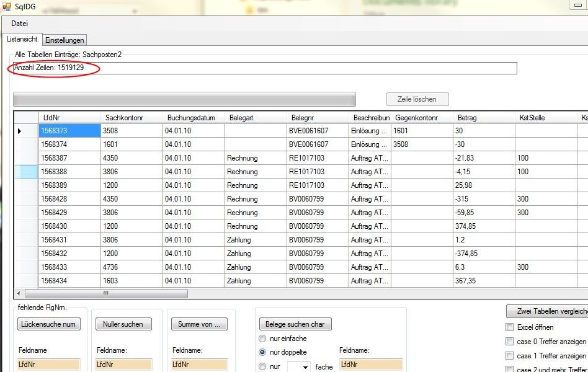Switch to the Einstellungen tab
Image resolution: width=588 pixels, height=372 pixels.
[65, 40]
